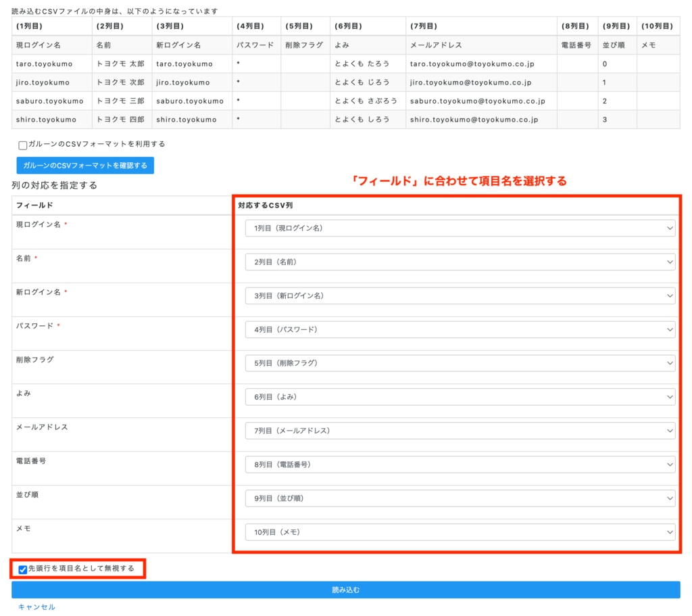Enable the Garoon CSV format checkbox
Viewport: 692px width, 616px height.
pos(23,145)
